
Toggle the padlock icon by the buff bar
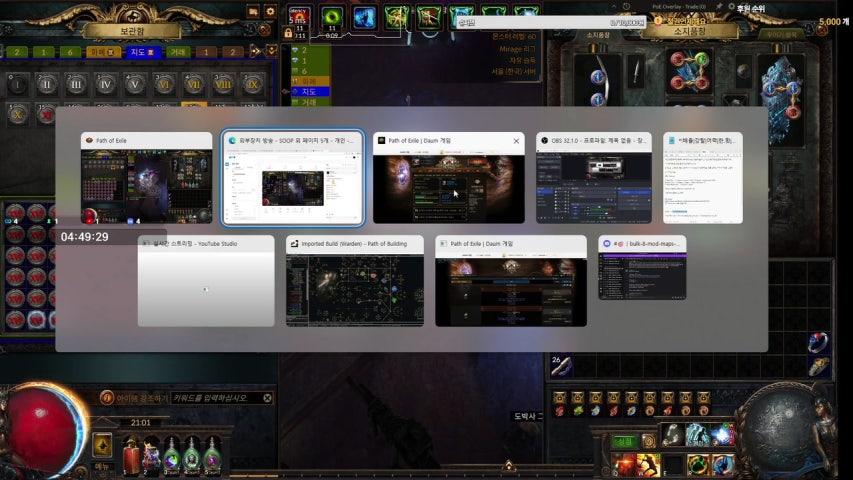point(288,34)
